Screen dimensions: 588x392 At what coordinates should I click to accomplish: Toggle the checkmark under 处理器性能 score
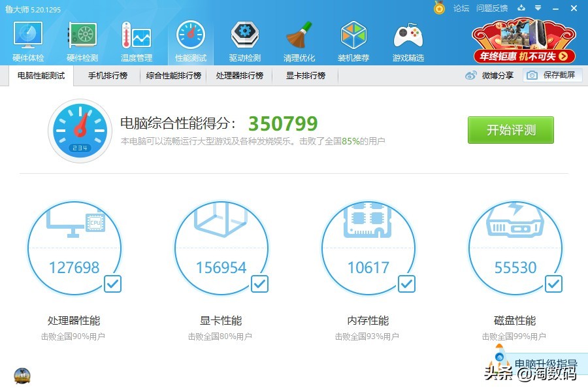113,284
